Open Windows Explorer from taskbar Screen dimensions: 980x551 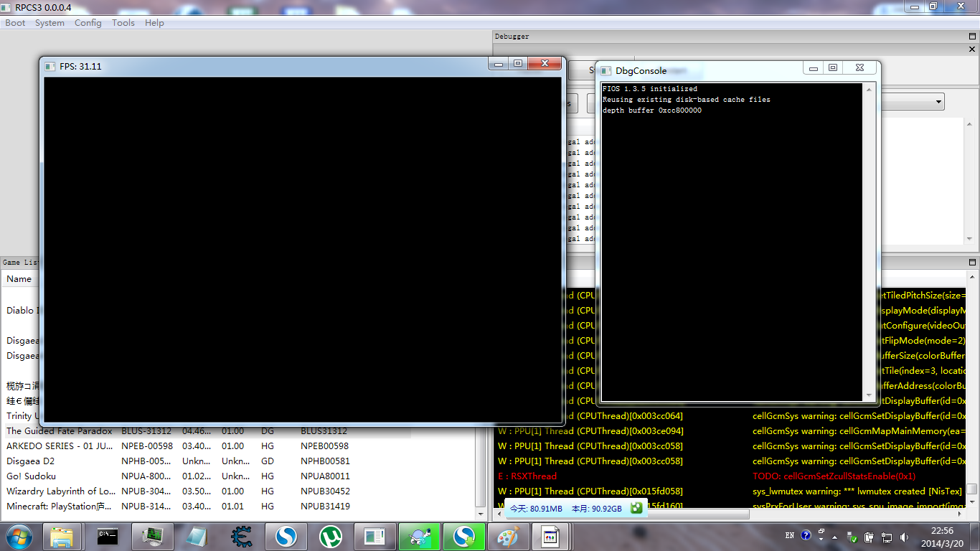62,536
